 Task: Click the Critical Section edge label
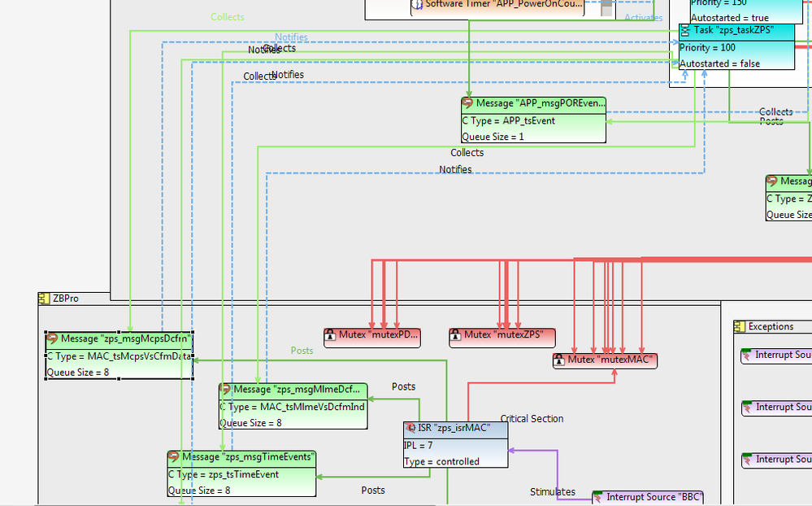point(532,419)
